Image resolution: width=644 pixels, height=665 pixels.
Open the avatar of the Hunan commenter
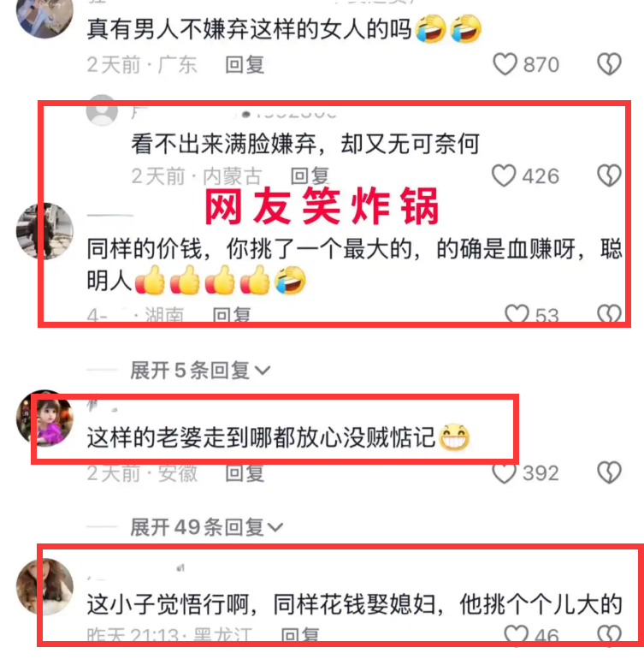tap(44, 231)
